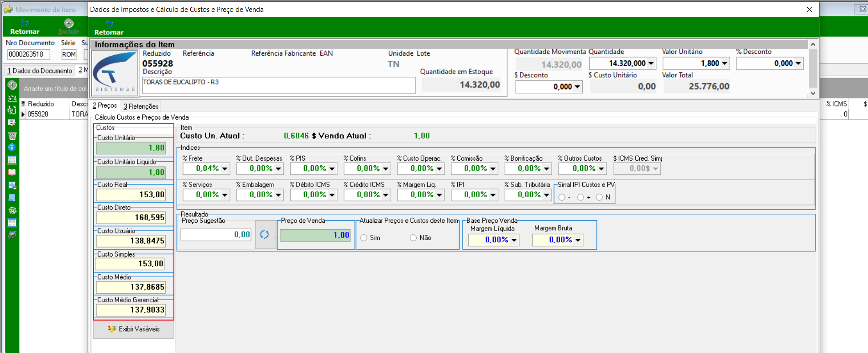Click the blue information icon in the green sidebar

click(12, 147)
